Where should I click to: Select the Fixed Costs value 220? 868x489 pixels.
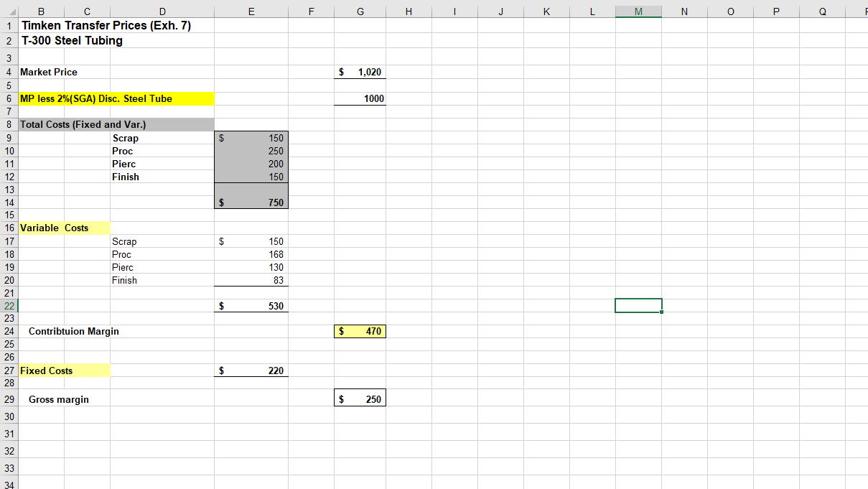(x=251, y=371)
